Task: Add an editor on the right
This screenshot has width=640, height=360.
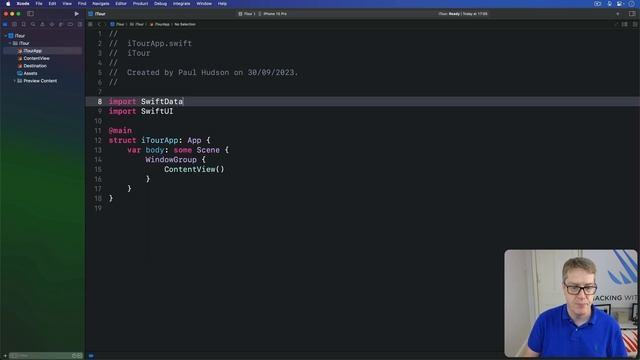Action: coord(635,24)
